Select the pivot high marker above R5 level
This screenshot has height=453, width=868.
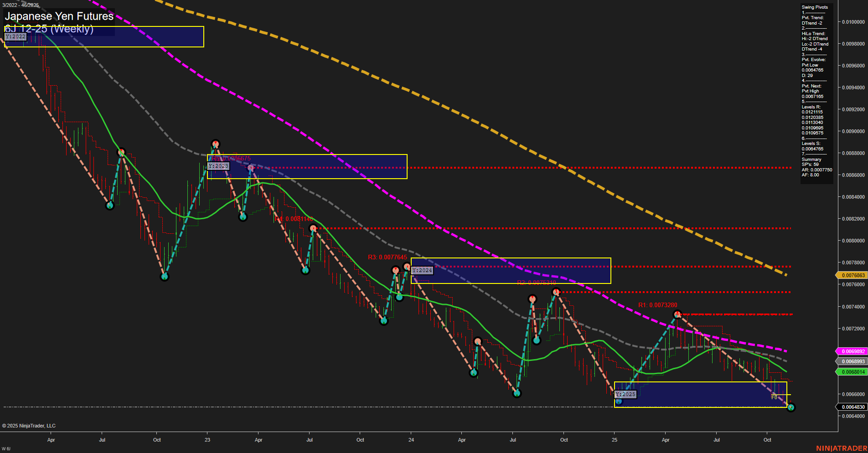tap(215, 144)
